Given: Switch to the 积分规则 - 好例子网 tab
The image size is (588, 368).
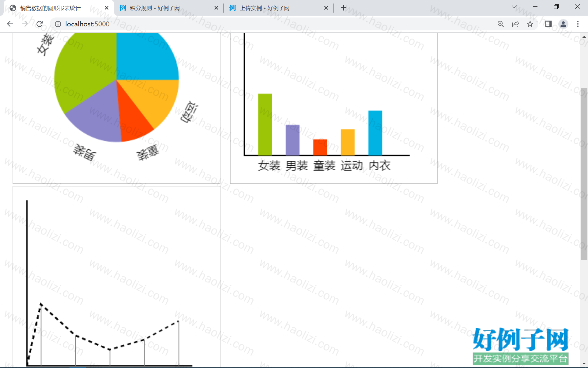Looking at the screenshot, I should [x=169, y=8].
